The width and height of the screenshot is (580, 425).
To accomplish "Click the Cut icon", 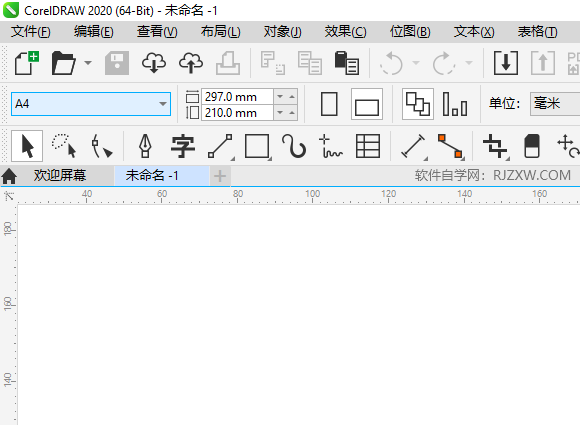I will tap(273, 63).
